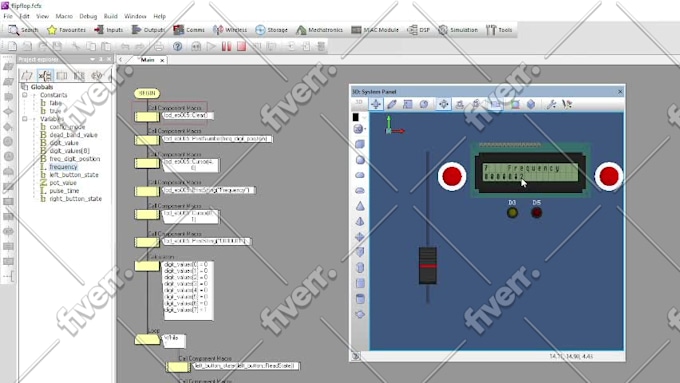
Task: Open the Wireless component menu
Action: [x=230, y=29]
